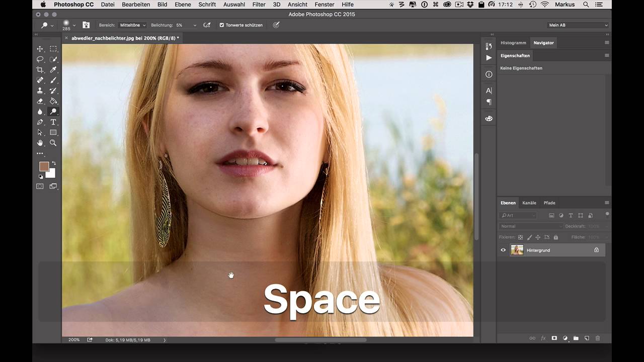The width and height of the screenshot is (644, 362).
Task: Select the Type tool
Action: [x=53, y=122]
